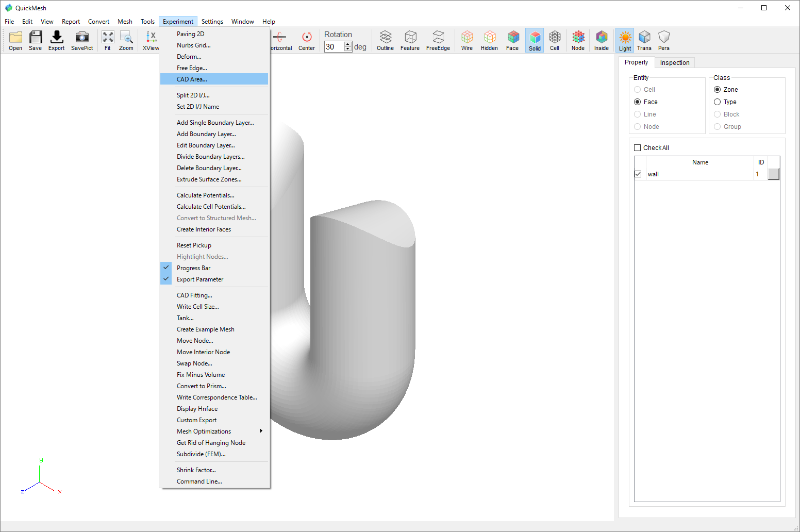
Task: Choose Reset Pickup entry
Action: (214, 245)
